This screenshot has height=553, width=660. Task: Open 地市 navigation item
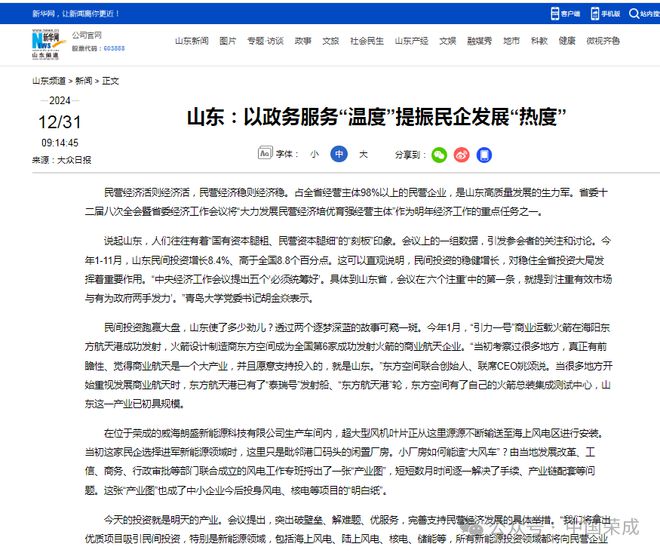click(511, 41)
